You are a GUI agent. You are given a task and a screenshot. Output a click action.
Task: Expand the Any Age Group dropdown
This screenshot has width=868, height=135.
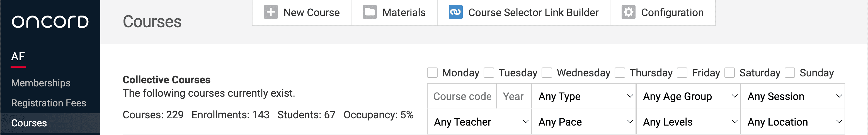tap(688, 96)
